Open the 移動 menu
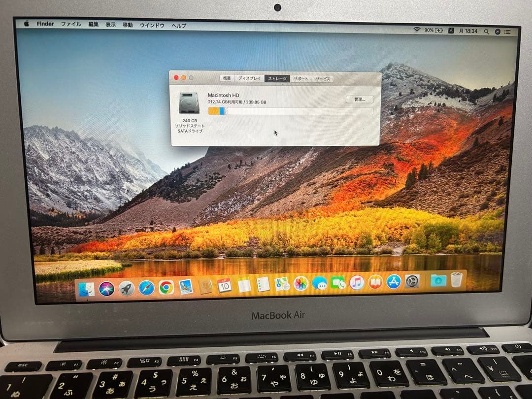Screen dimensions: 532x399 pyautogui.click(x=128, y=25)
